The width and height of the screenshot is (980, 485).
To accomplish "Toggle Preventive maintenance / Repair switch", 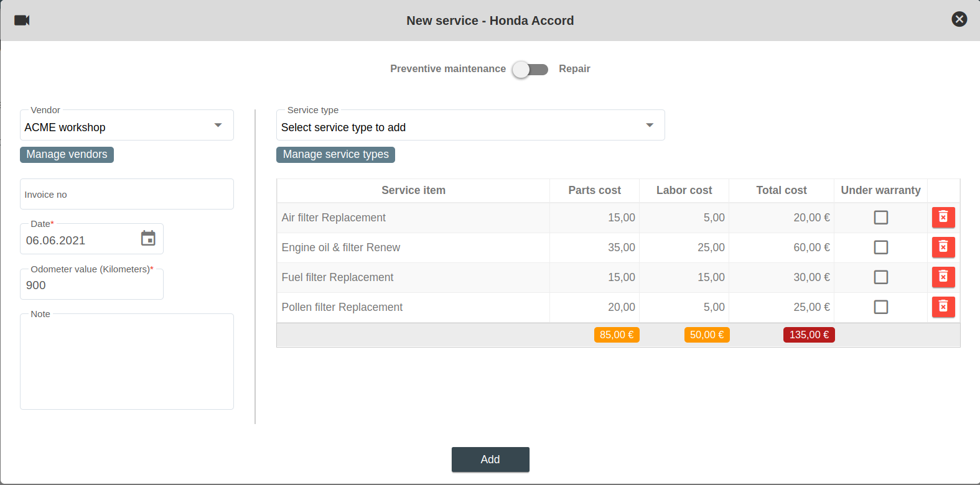I will [530, 69].
